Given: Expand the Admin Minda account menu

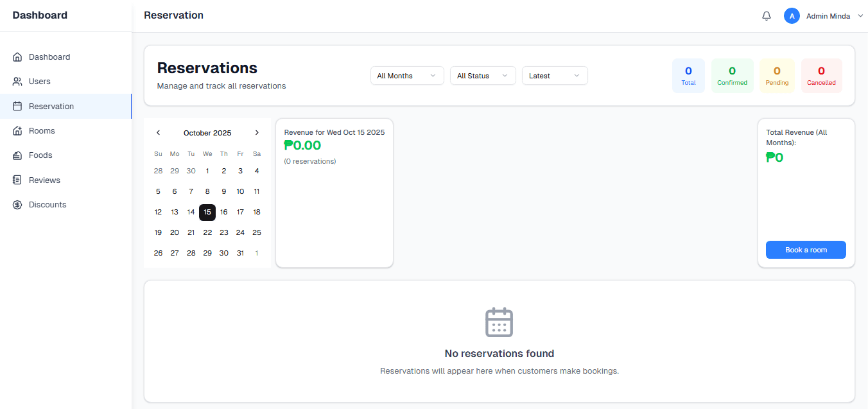Looking at the screenshot, I should (860, 16).
